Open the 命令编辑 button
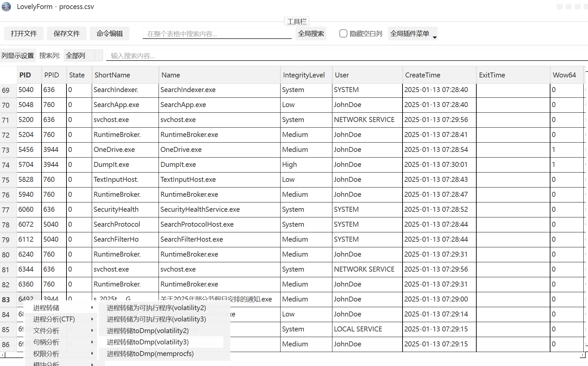Image resolution: width=588 pixels, height=366 pixels. pos(109,34)
